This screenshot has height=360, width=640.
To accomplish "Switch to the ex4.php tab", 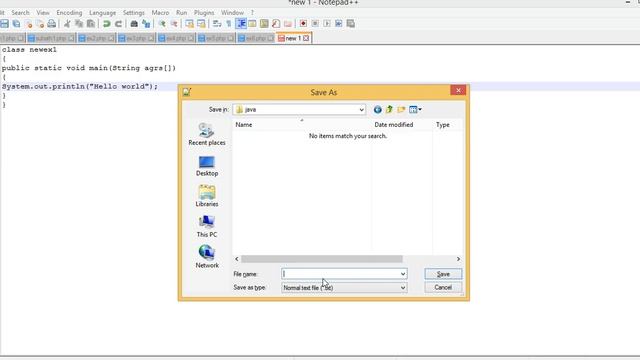I will click(176, 38).
